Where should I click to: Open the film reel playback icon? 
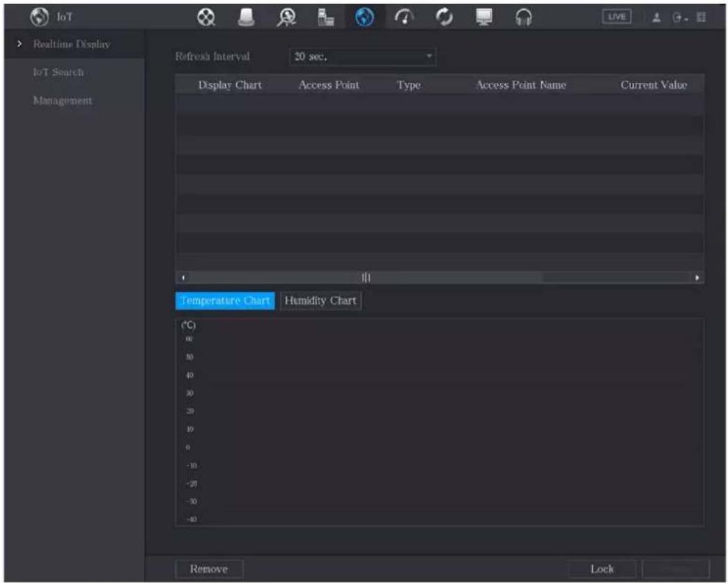pyautogui.click(x=206, y=17)
